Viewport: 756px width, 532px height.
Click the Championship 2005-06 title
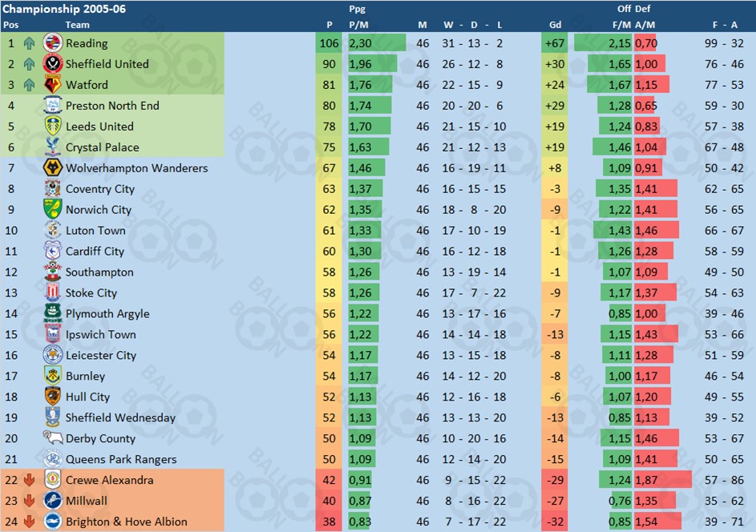[64, 9]
